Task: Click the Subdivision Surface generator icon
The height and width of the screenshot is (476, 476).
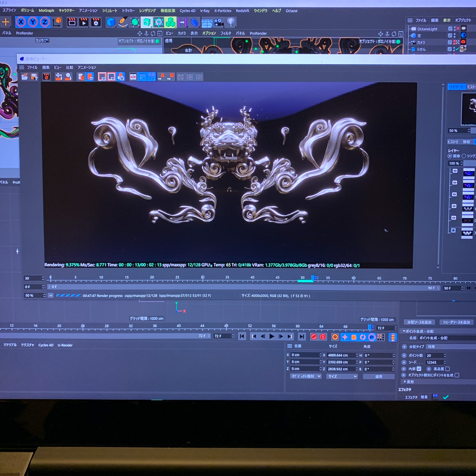Action: [x=135, y=22]
